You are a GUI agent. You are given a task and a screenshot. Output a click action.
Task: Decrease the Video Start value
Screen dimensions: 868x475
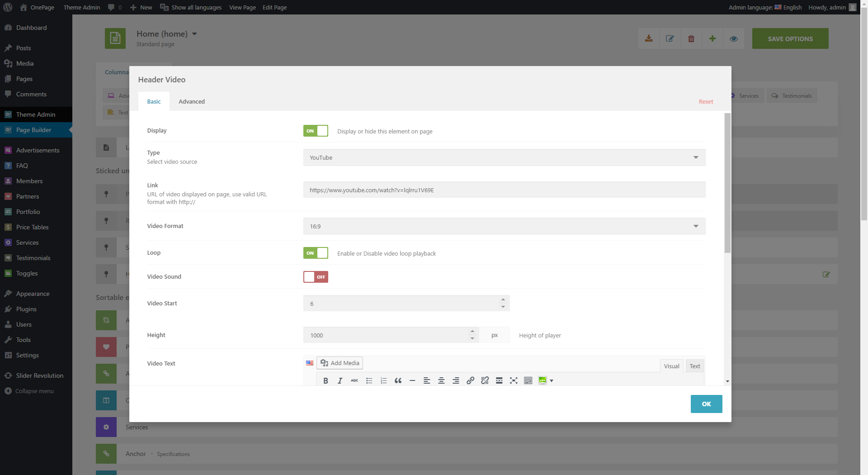click(503, 307)
